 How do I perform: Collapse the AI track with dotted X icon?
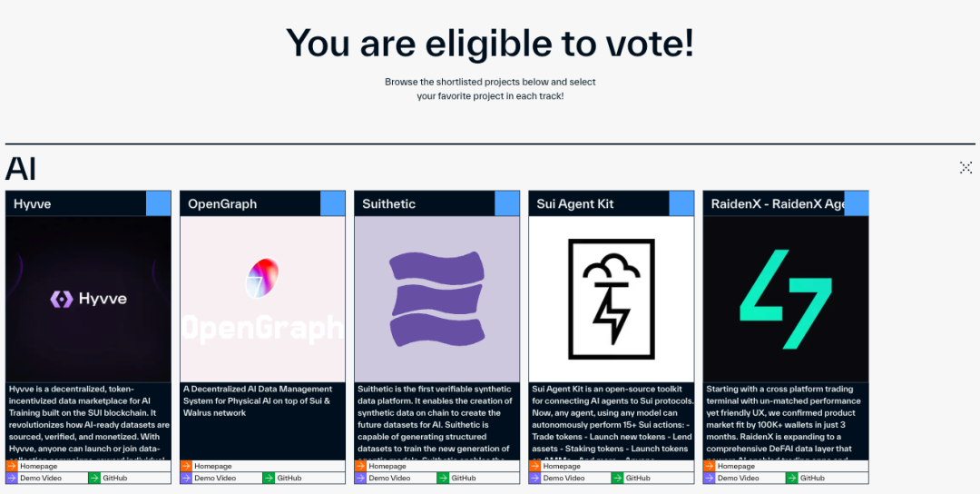point(965,167)
